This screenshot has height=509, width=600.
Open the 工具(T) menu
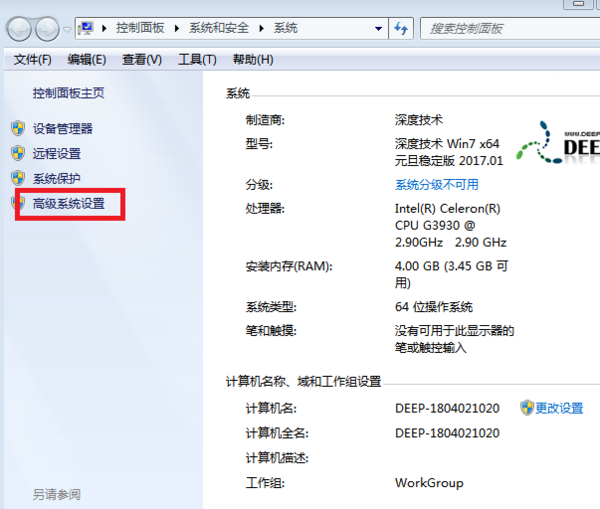(197, 60)
